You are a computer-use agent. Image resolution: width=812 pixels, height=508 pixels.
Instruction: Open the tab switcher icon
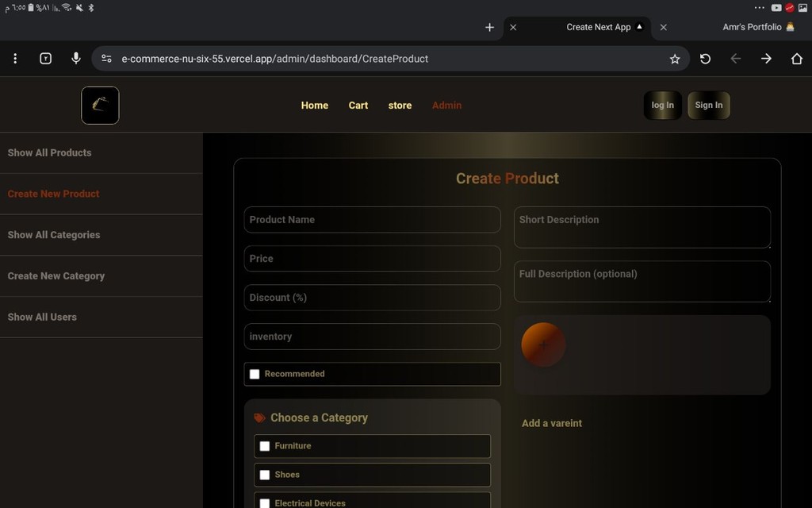[45, 59]
